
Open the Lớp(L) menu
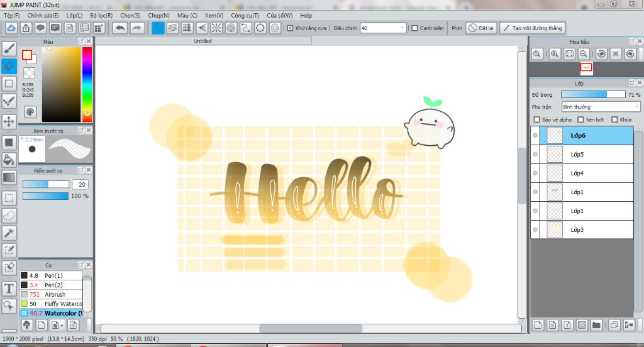click(74, 15)
